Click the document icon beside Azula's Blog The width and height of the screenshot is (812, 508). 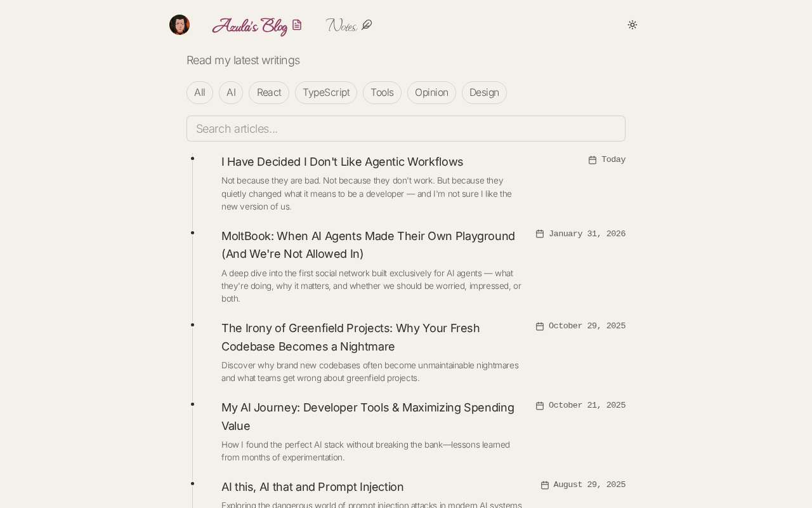[297, 25]
